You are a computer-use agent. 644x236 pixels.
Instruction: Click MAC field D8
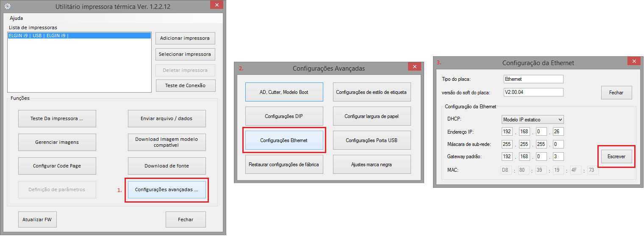(x=507, y=170)
